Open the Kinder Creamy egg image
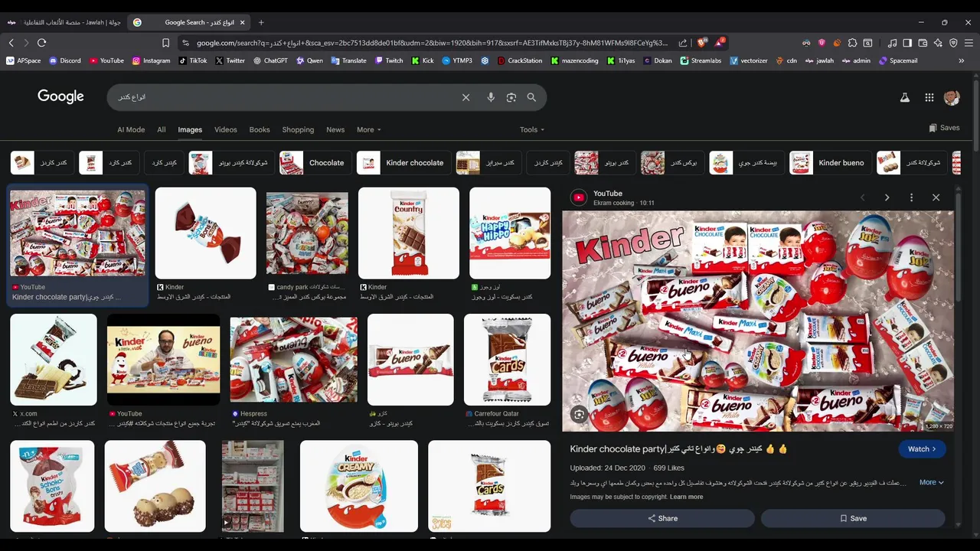Image resolution: width=980 pixels, height=551 pixels. coord(359,486)
